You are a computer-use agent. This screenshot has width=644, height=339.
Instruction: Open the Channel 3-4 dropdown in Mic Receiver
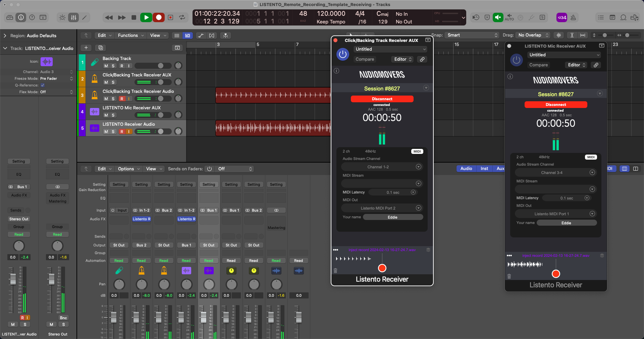tap(555, 172)
